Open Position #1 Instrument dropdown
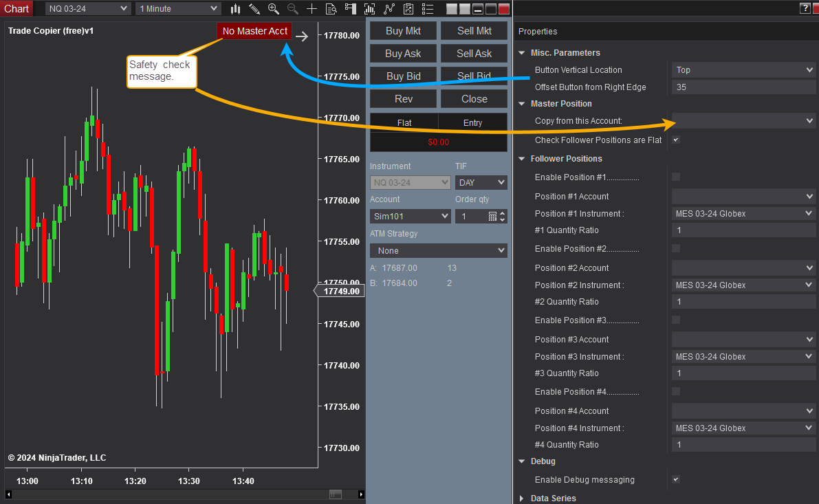819x504 pixels. tap(743, 214)
